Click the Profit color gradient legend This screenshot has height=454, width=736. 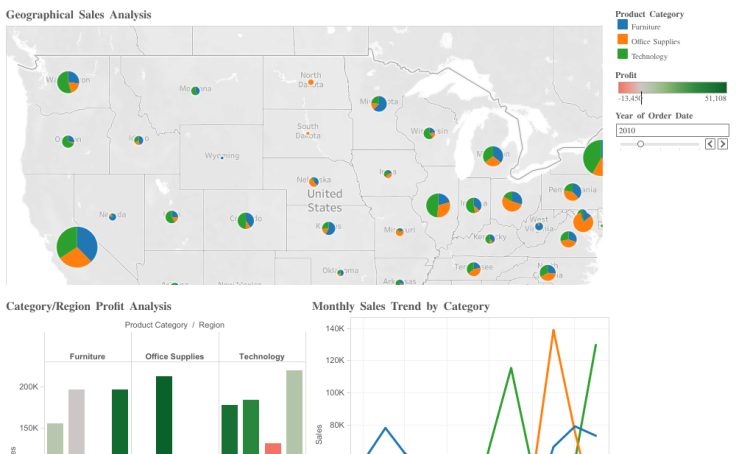pyautogui.click(x=671, y=88)
